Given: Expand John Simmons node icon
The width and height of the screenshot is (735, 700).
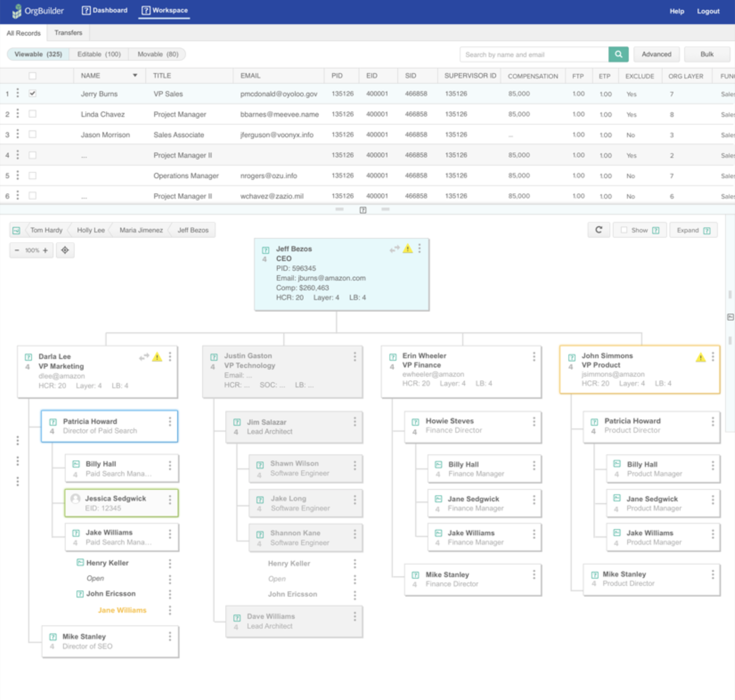Looking at the screenshot, I should click(572, 358).
